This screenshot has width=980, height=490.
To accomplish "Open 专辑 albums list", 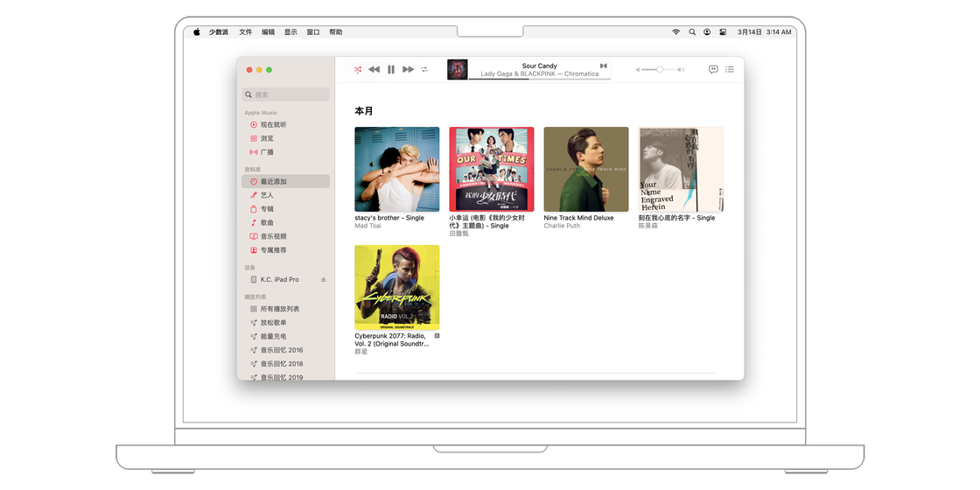I will tap(285, 209).
